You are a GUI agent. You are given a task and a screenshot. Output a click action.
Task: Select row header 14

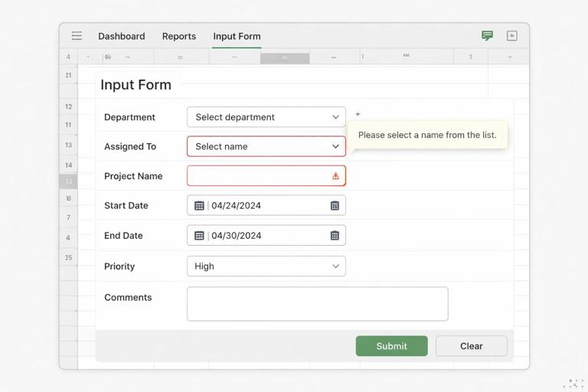68,165
